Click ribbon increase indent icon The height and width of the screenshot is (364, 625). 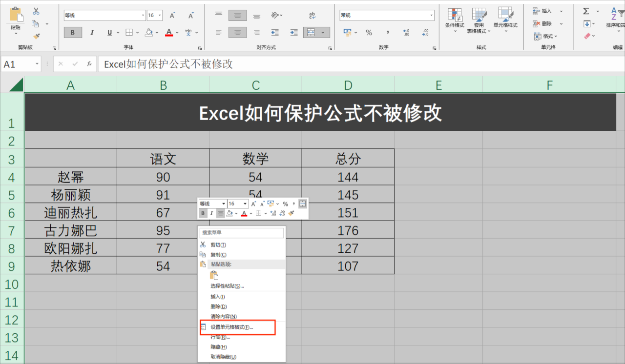click(x=293, y=33)
